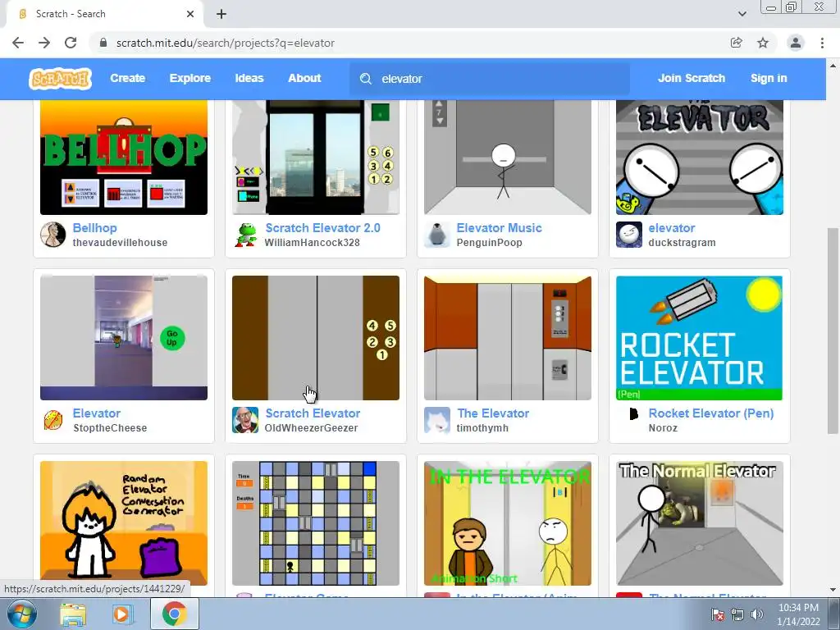
Task: Open the About menu item
Action: tap(304, 78)
